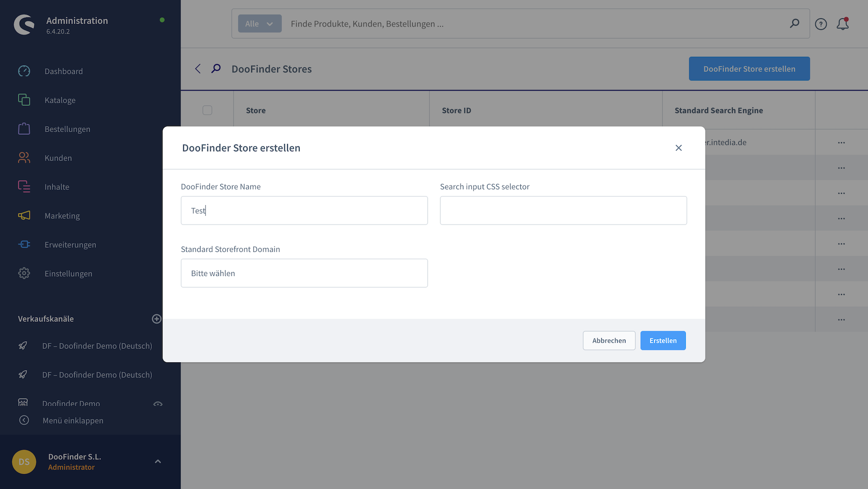
Task: Open the Inhalte menu item
Action: click(57, 187)
